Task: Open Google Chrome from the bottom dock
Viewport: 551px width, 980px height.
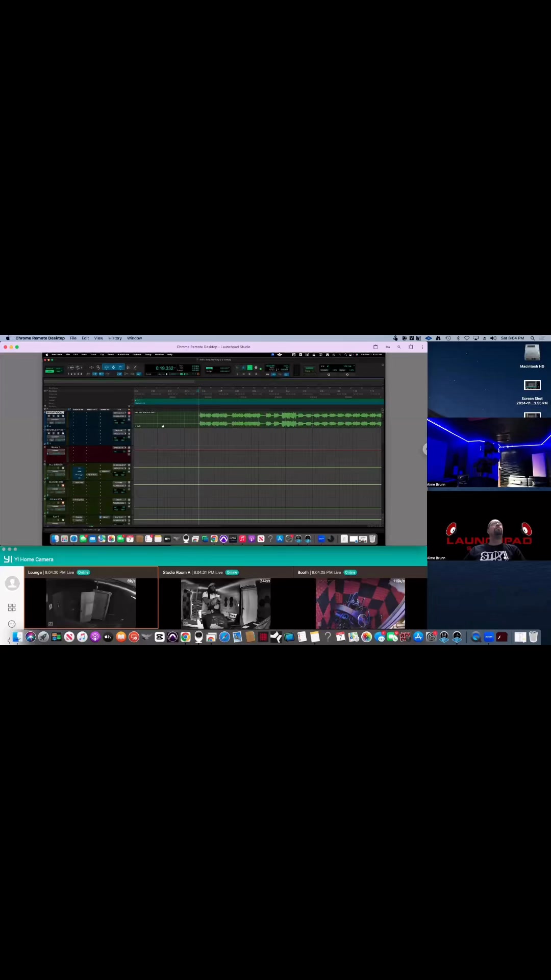Action: pos(185,637)
